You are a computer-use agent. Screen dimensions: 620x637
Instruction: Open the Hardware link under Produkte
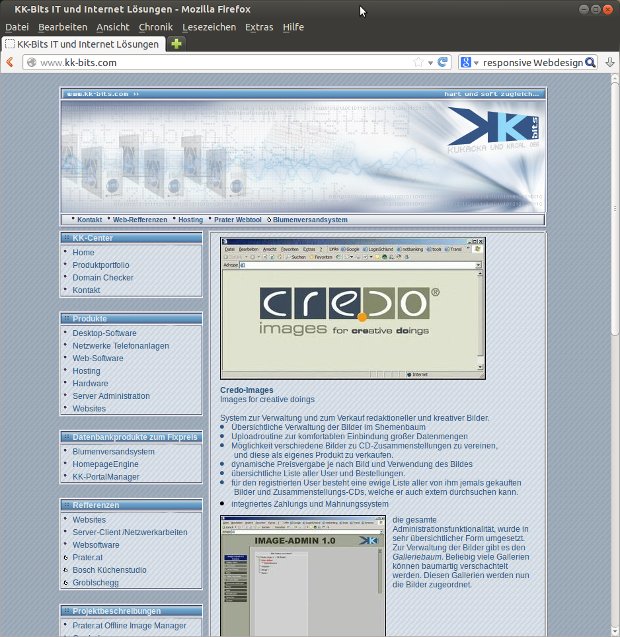90,384
